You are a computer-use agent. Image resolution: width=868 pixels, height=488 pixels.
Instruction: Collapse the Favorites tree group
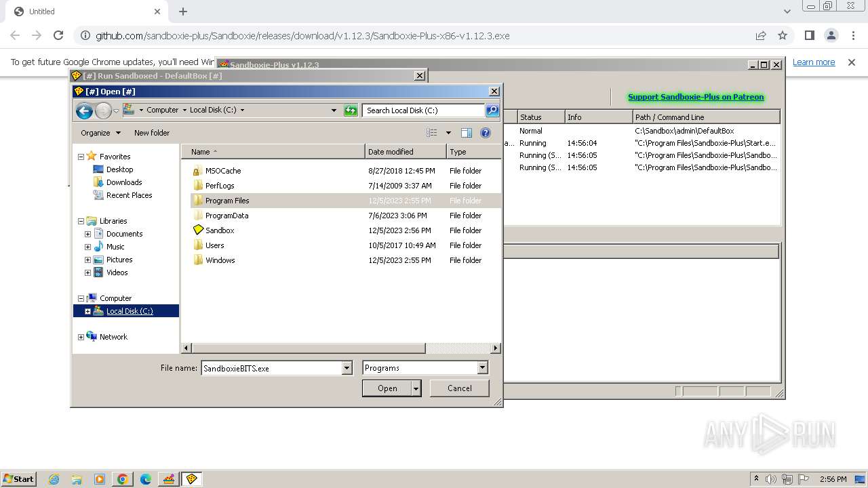coord(81,157)
